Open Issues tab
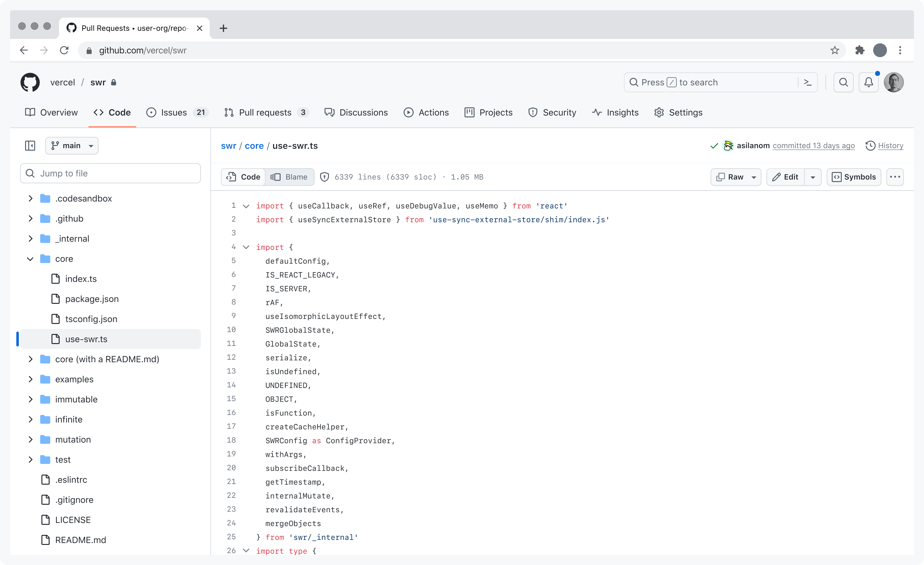 click(x=177, y=112)
